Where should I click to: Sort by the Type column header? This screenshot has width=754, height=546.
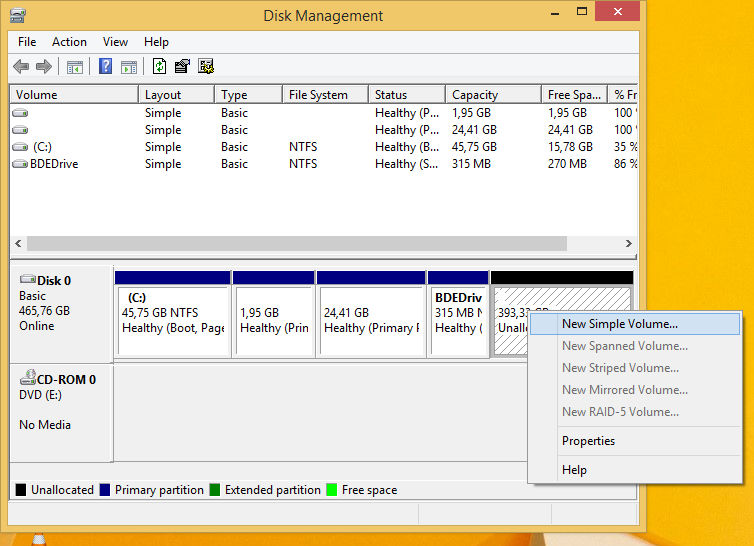point(248,95)
